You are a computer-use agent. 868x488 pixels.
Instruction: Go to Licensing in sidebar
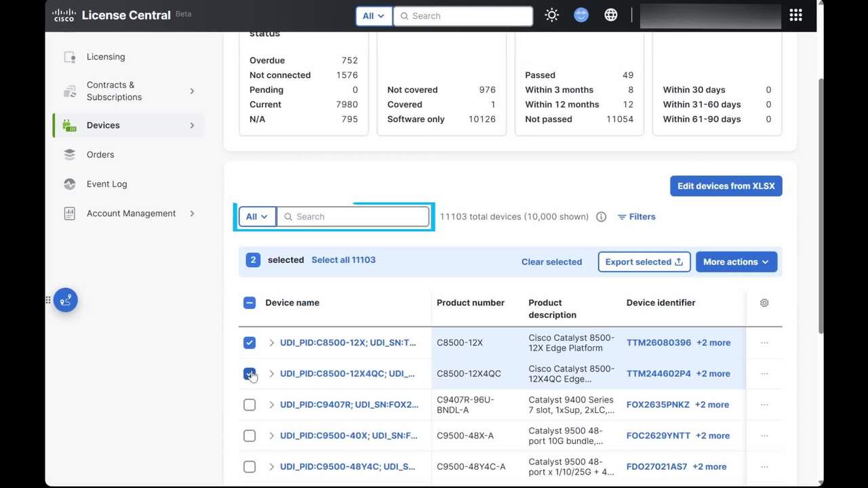click(x=106, y=57)
